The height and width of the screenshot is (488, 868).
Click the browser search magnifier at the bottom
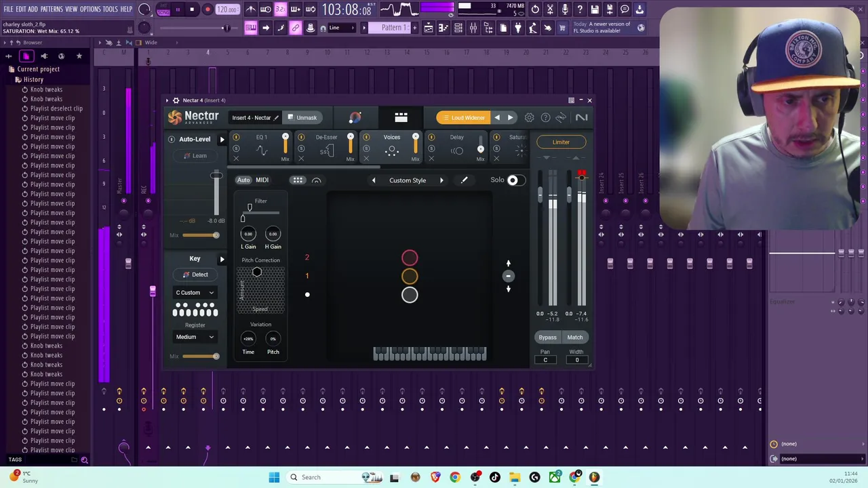pyautogui.click(x=84, y=460)
